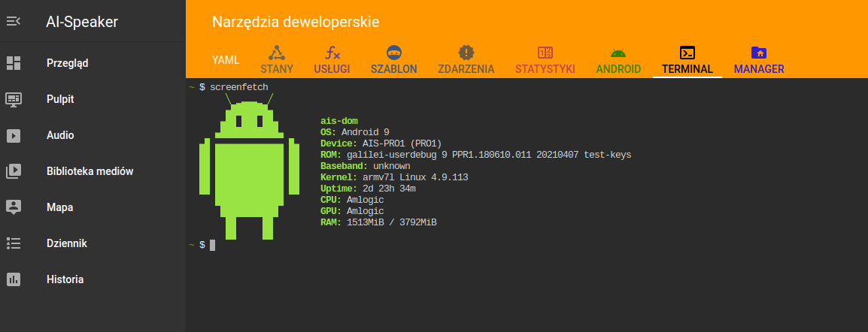Open the Historia sidebar item label
This screenshot has height=332, width=868.
(65, 279)
